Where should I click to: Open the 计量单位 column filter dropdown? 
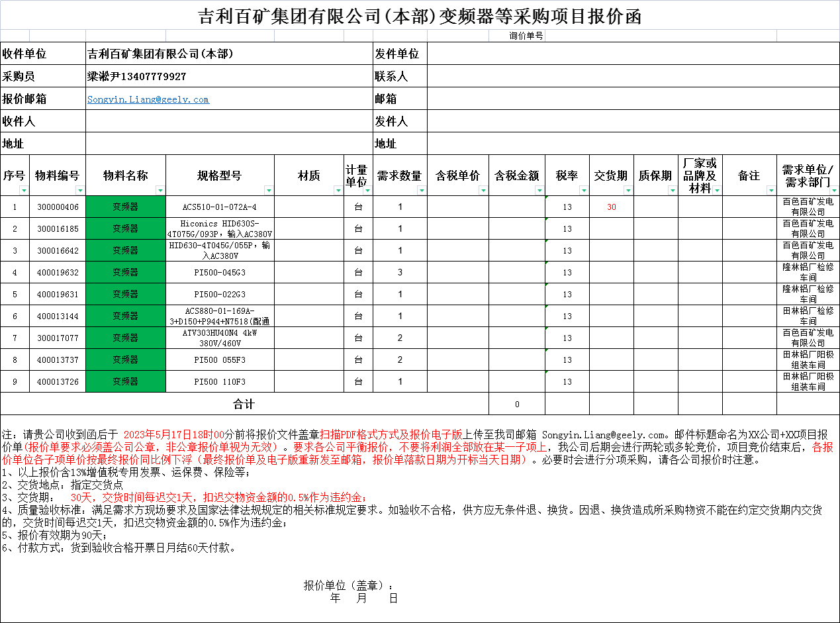[368, 191]
